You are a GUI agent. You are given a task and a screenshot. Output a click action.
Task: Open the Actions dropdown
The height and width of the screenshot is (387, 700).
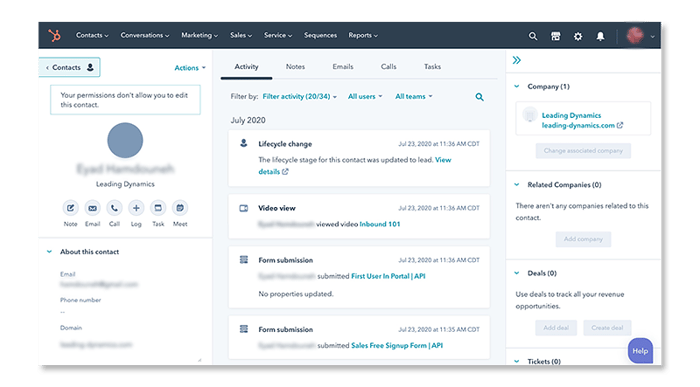190,68
